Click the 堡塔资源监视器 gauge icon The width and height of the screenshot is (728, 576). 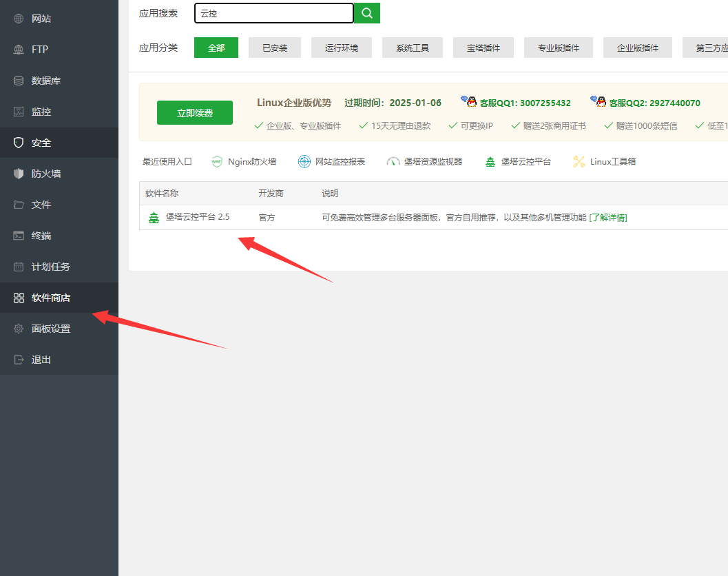click(393, 162)
